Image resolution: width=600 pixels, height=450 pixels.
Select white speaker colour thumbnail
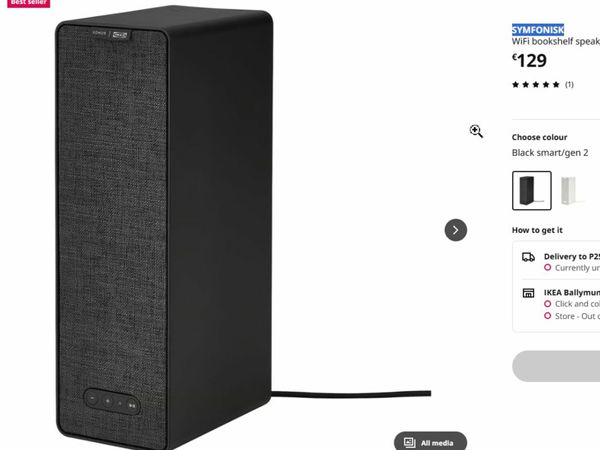click(572, 191)
